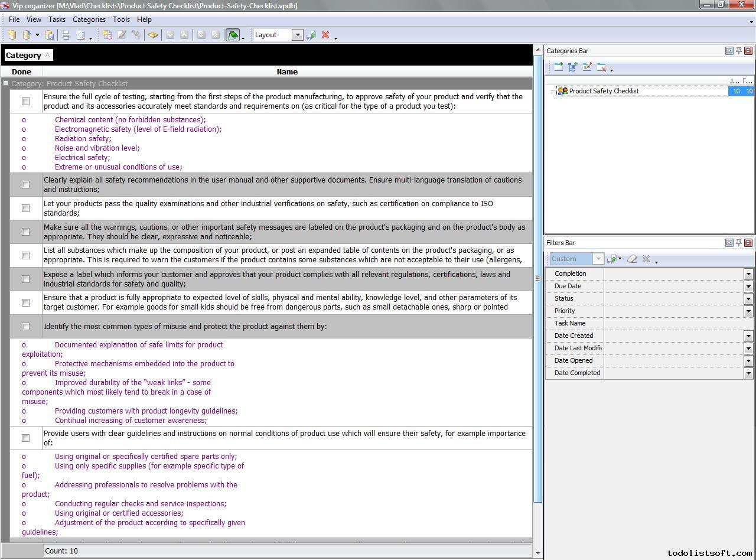The width and height of the screenshot is (756, 560).
Task: Click the Name column header
Action: (x=287, y=71)
